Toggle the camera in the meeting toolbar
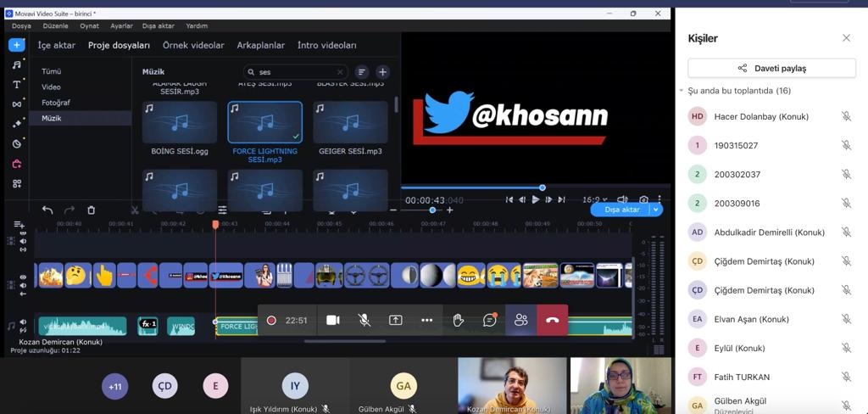 [x=333, y=320]
